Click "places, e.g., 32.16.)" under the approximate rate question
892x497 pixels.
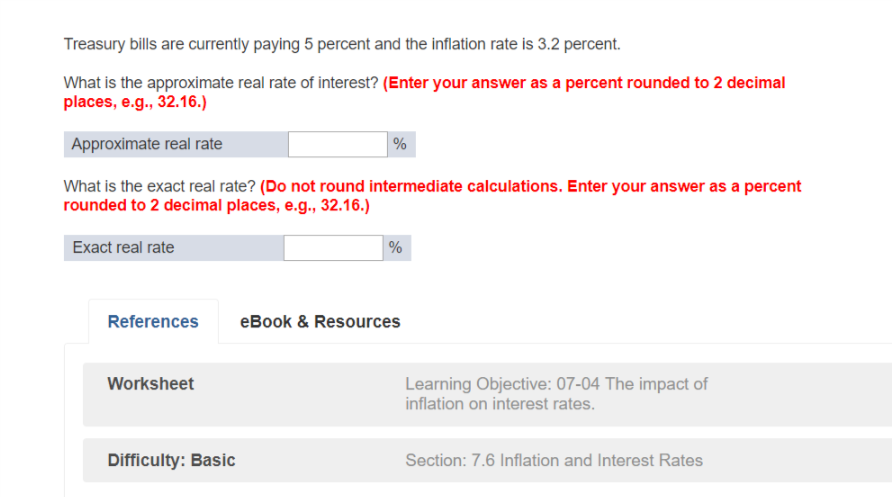pyautogui.click(x=135, y=103)
